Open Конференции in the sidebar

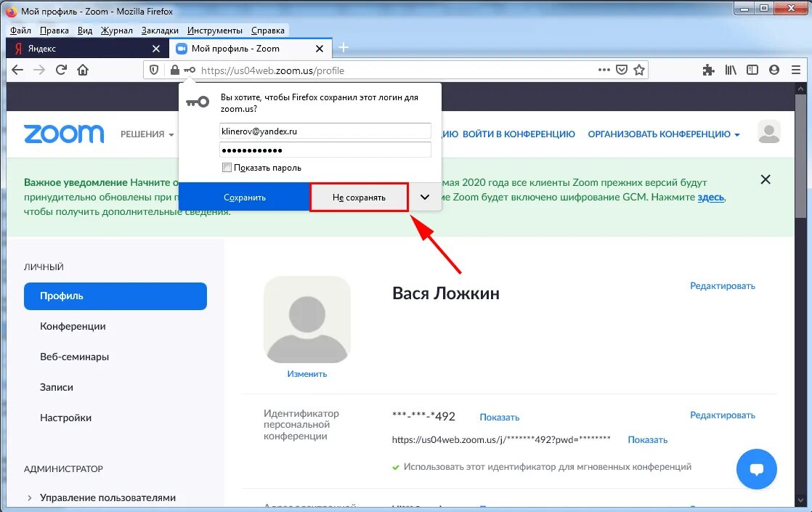click(x=73, y=326)
